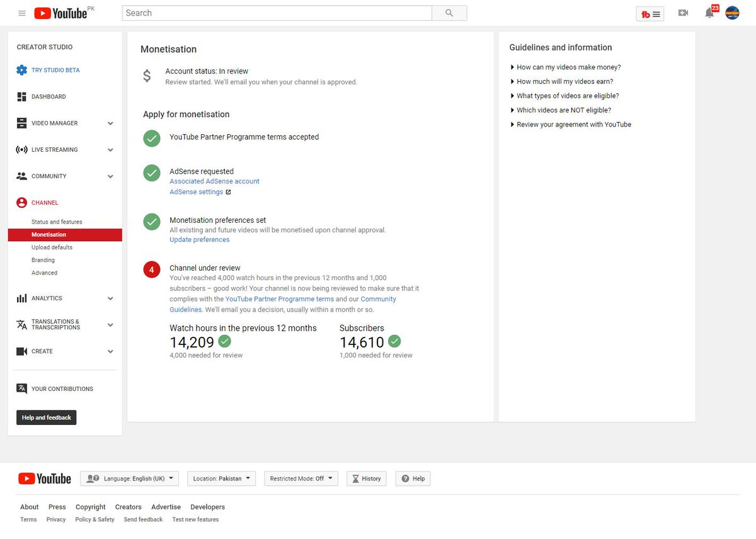This screenshot has height=539, width=756.
Task: Click the Video Manager icon
Action: click(x=22, y=123)
